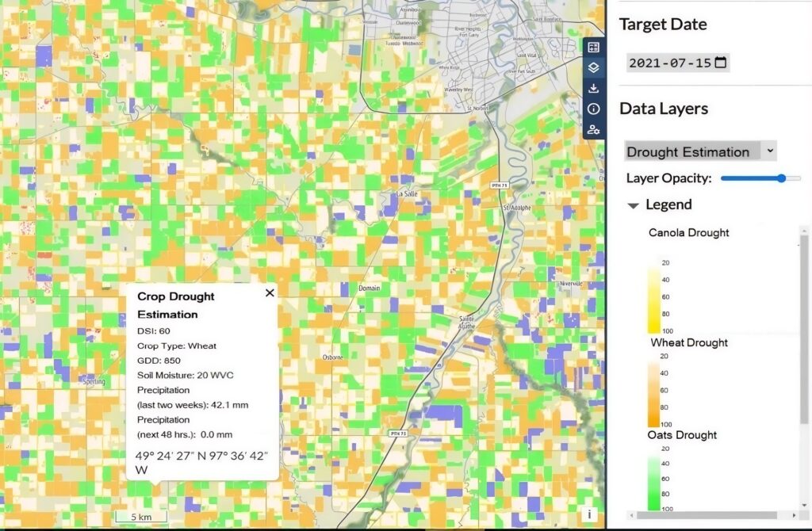Open user settings icon in map toolbar
The width and height of the screenshot is (812, 531).
coord(593,129)
